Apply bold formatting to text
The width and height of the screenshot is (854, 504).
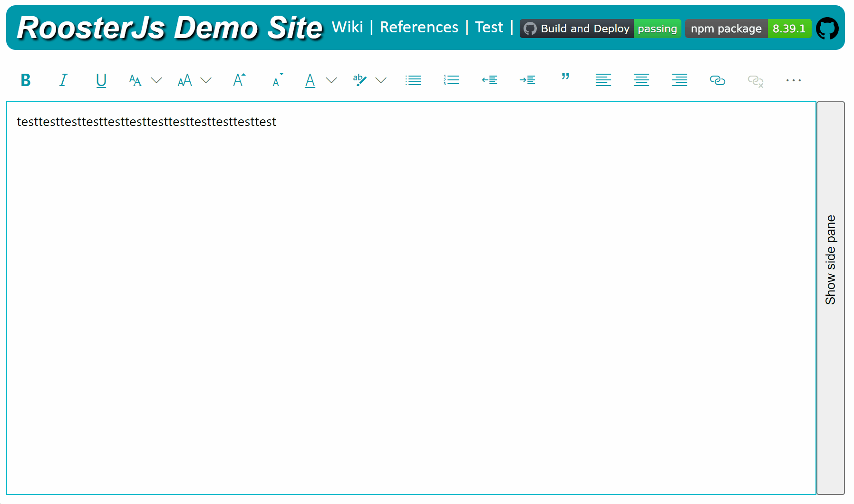25,80
